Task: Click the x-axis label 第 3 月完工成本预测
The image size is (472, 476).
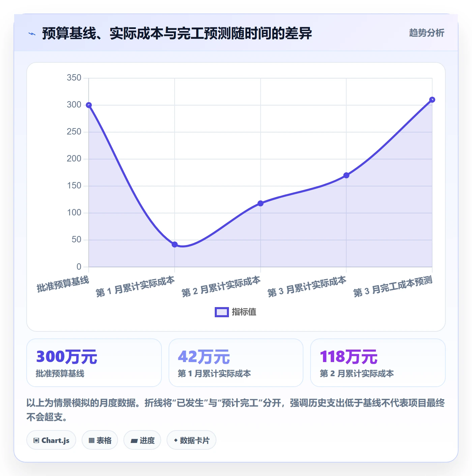Action: [x=393, y=287]
